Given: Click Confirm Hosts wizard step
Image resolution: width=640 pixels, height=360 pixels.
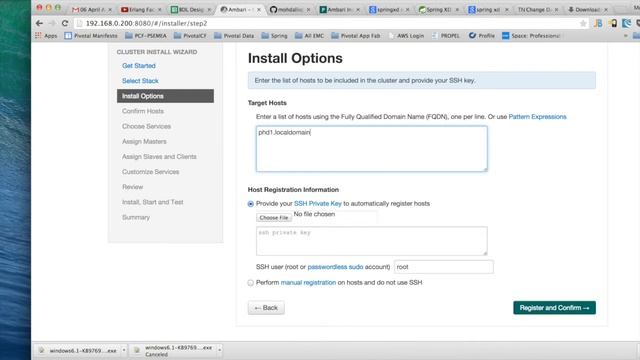Looking at the screenshot, I should coord(143,111).
